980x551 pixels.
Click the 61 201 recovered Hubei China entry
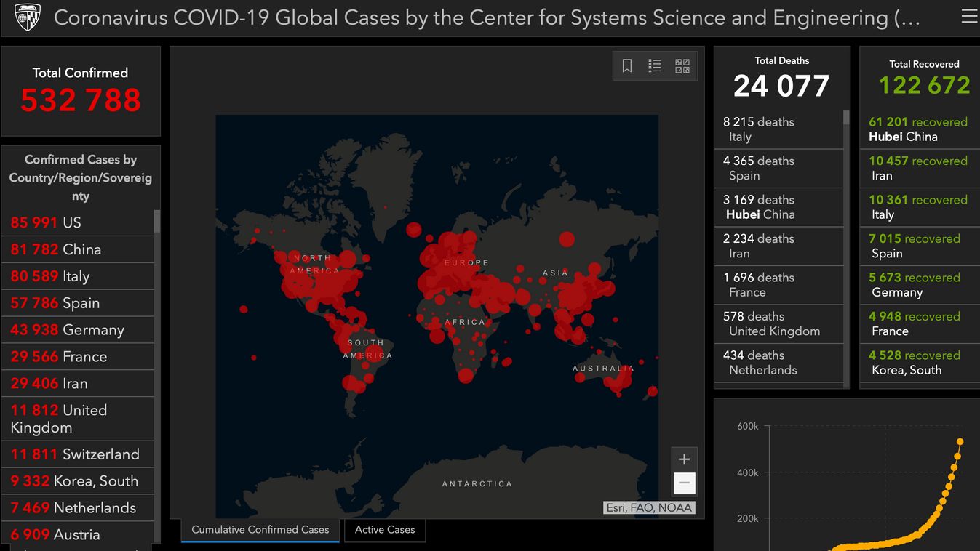920,129
